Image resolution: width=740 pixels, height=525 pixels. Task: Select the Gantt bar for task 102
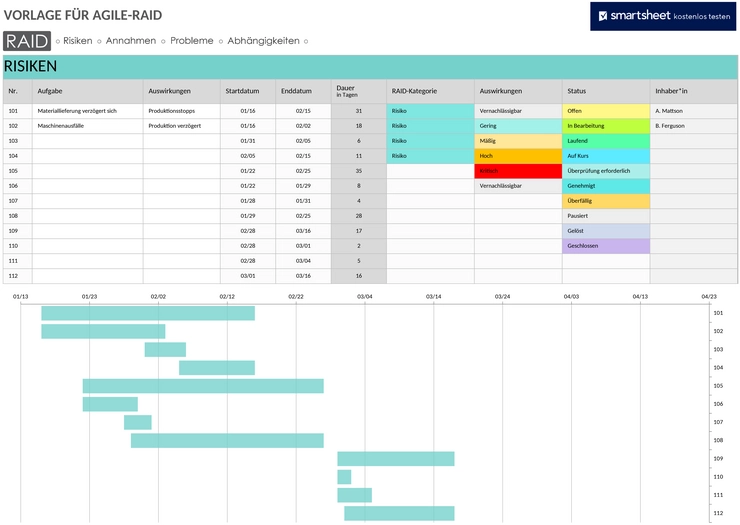tap(103, 331)
